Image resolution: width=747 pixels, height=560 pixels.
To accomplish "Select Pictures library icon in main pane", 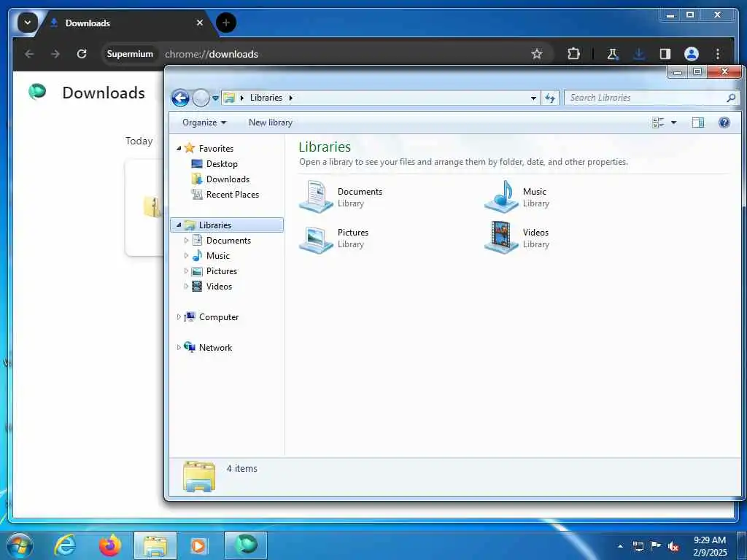I will (316, 238).
